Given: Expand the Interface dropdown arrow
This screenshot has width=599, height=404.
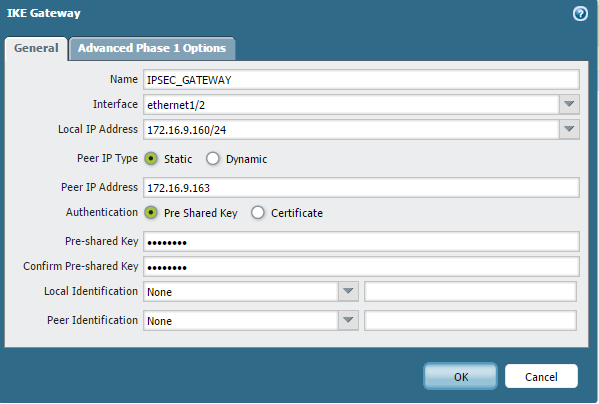Looking at the screenshot, I should click(x=569, y=104).
